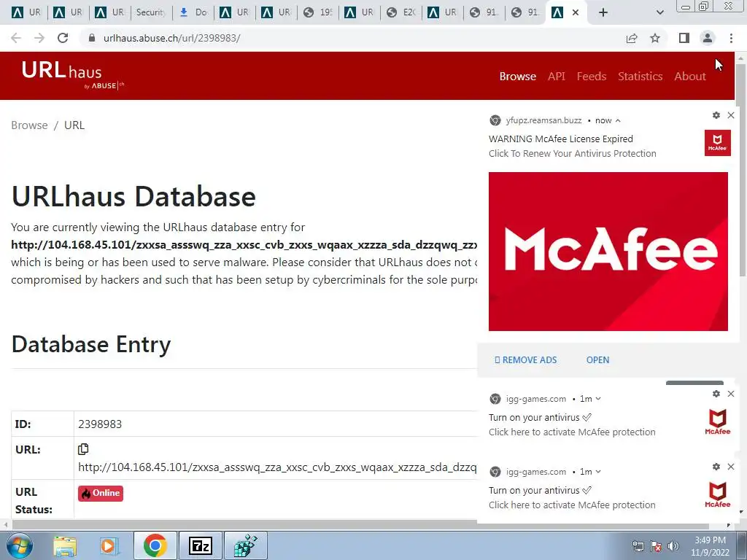Click the volume speaker tray icon

673,546
